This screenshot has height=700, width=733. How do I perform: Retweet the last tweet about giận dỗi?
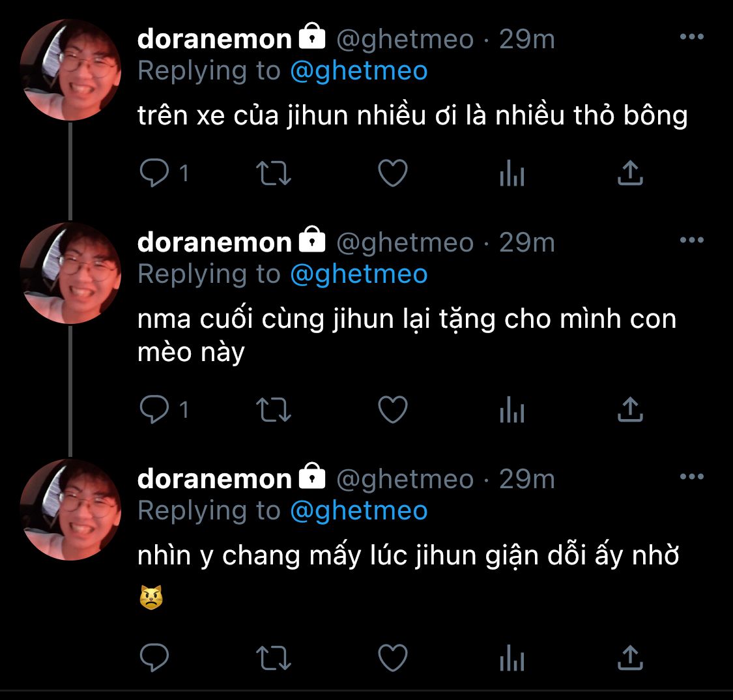click(274, 658)
